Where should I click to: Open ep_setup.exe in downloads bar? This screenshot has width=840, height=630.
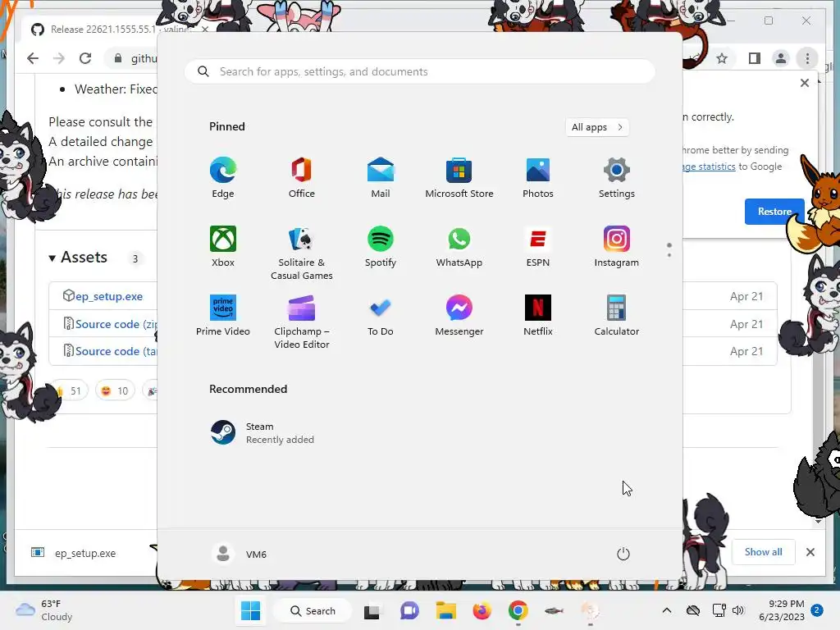point(75,553)
